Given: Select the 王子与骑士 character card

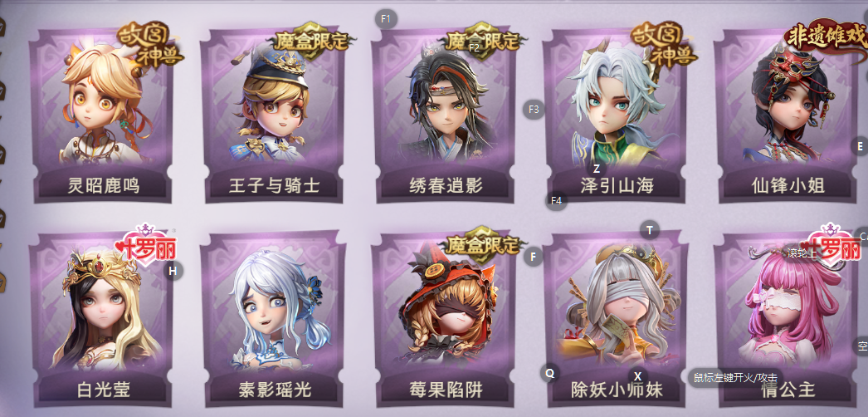Looking at the screenshot, I should (x=274, y=116).
